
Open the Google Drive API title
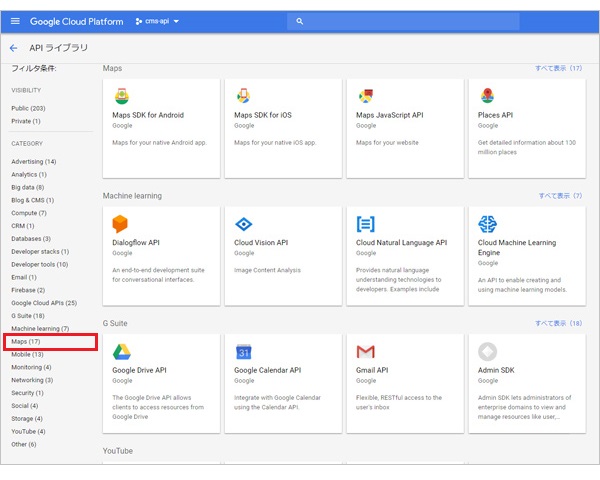[139, 370]
